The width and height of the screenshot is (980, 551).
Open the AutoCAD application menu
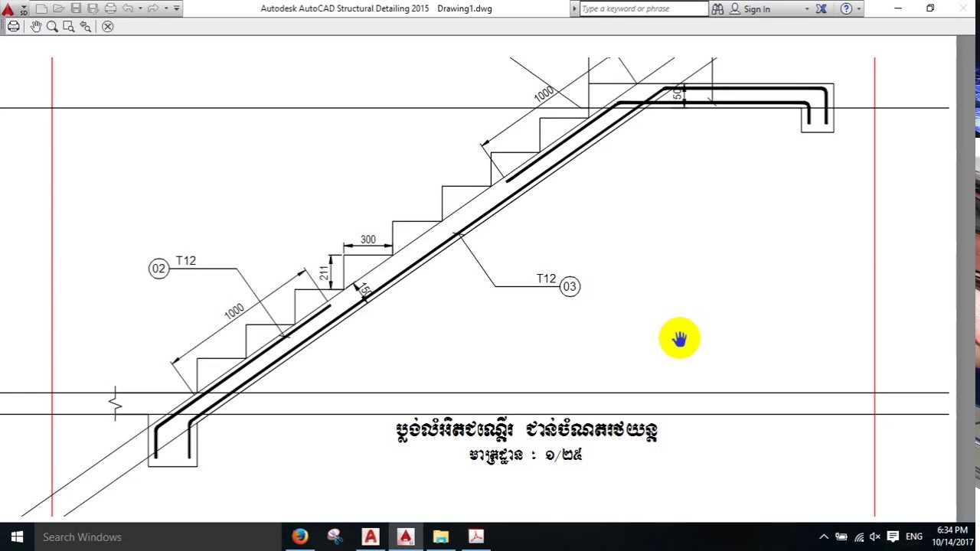(9, 9)
